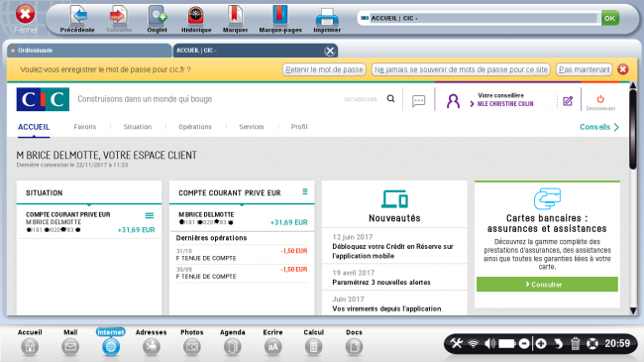This screenshot has height=362, width=644.
Task: Click the purple edit pencil icon
Action: pos(568,101)
